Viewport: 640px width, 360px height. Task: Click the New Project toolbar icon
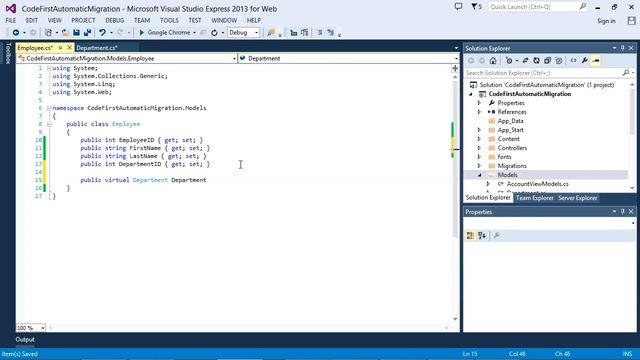(x=49, y=33)
